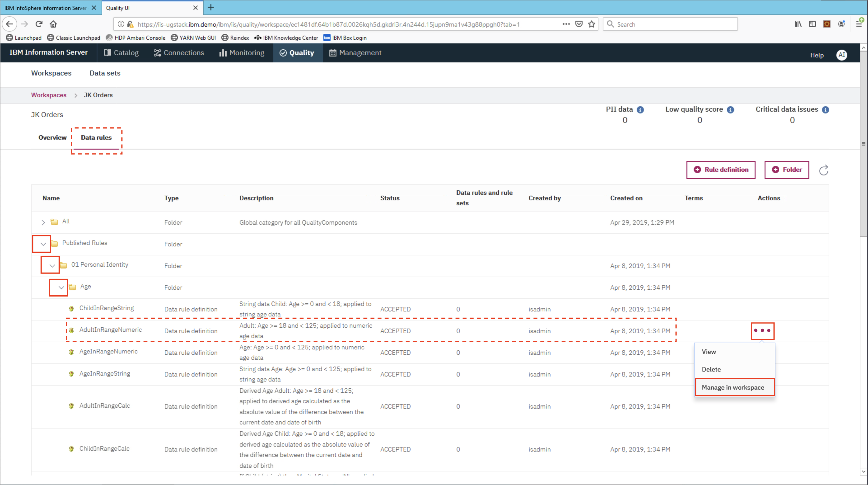The image size is (868, 485).
Task: Go to Data sets section
Action: pos(105,73)
